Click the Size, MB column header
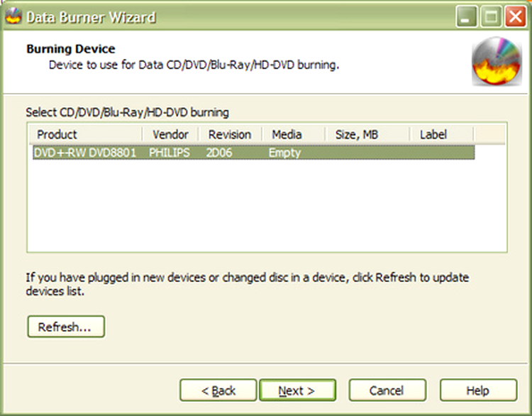 click(x=367, y=134)
